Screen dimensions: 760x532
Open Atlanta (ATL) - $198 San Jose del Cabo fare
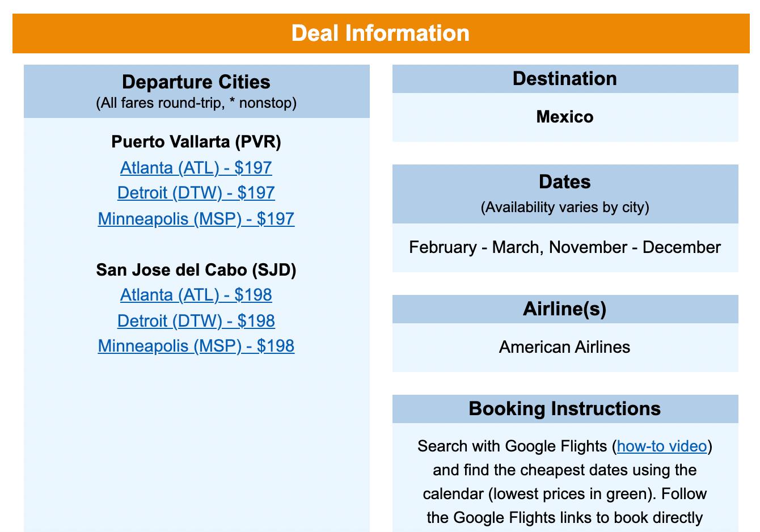tap(196, 295)
